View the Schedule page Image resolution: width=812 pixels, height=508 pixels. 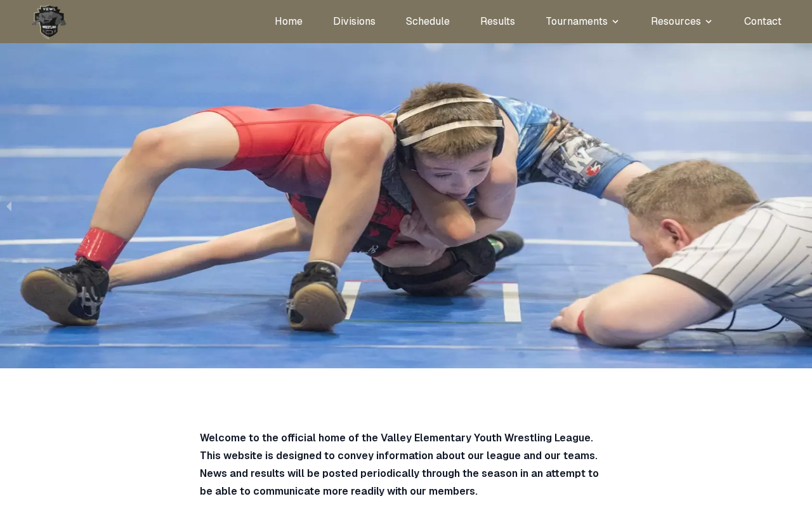click(428, 22)
